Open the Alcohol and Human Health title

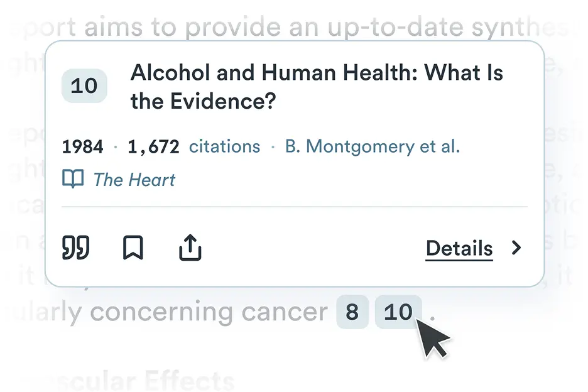[317, 87]
